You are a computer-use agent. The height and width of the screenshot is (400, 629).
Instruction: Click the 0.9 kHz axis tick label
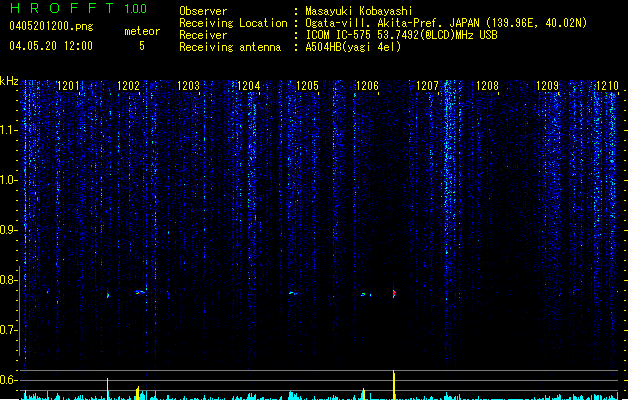[x=8, y=230]
